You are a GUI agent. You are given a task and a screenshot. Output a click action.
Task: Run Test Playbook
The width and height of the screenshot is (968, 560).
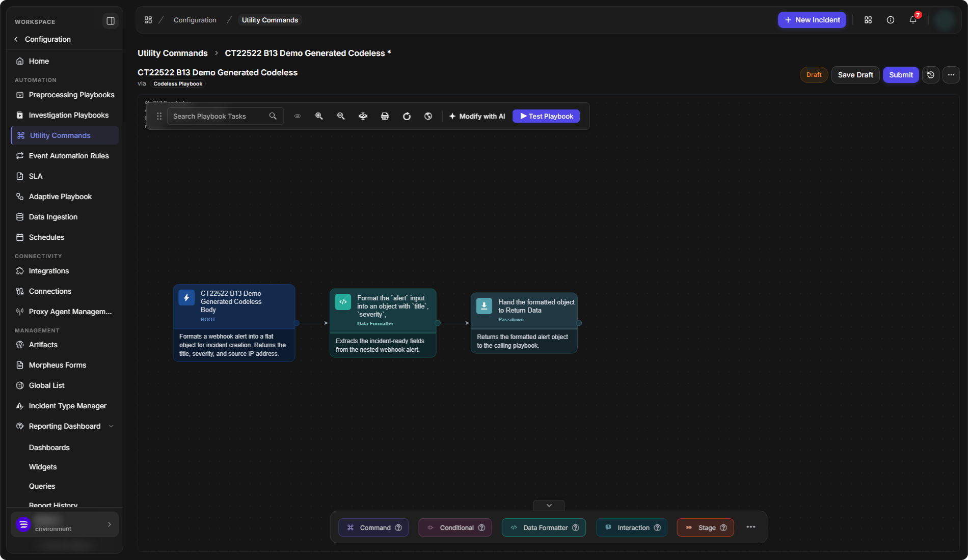546,116
